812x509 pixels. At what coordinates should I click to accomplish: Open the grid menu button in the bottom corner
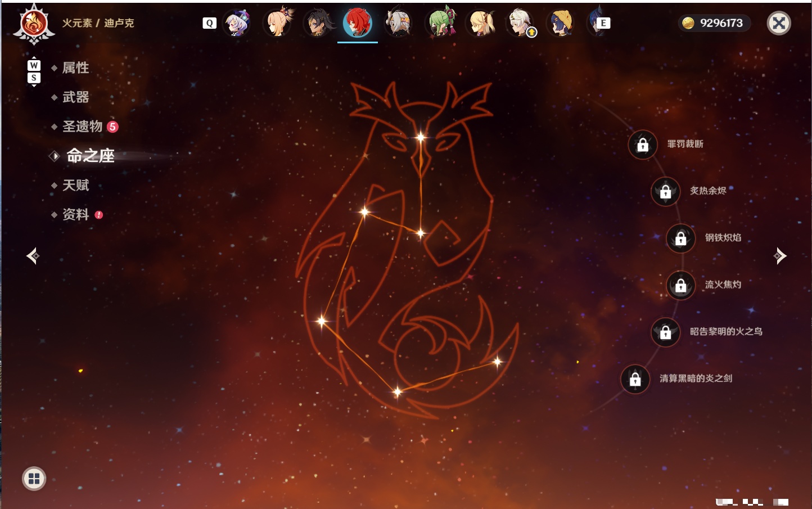click(x=34, y=479)
